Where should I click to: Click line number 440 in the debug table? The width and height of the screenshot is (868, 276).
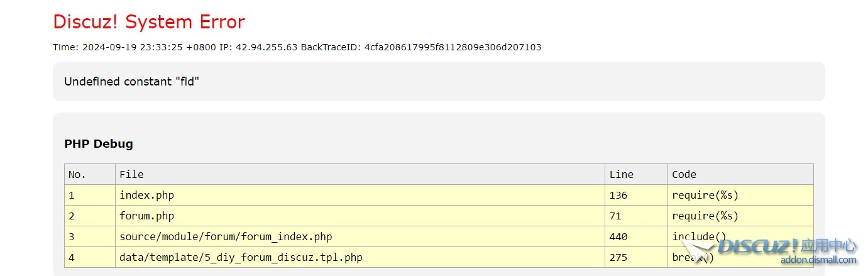coord(618,236)
